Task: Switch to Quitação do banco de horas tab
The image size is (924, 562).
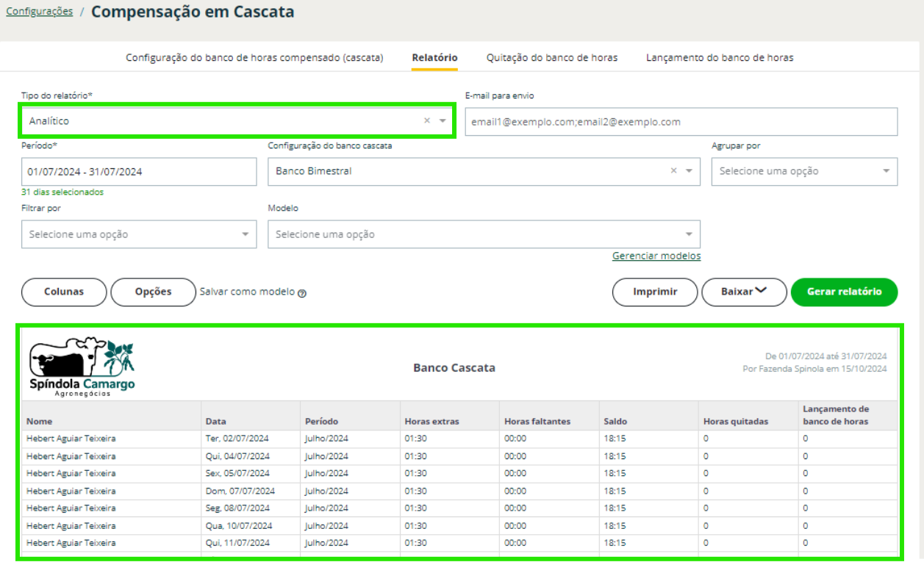Action: pos(551,57)
